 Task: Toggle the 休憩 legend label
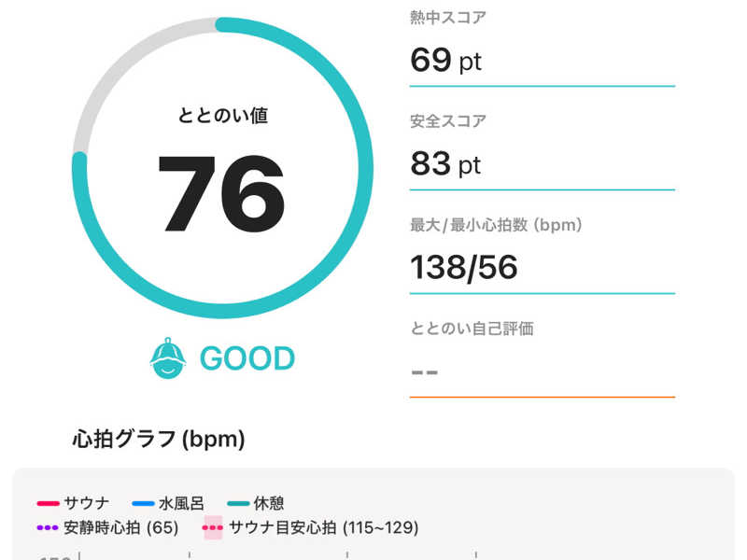[x=269, y=504]
